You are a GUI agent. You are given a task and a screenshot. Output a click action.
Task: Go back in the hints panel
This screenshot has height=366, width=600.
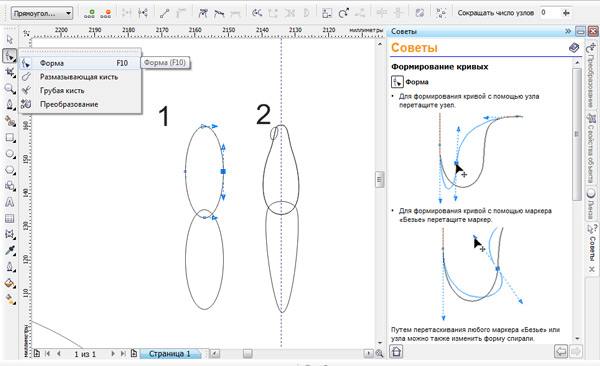click(561, 351)
